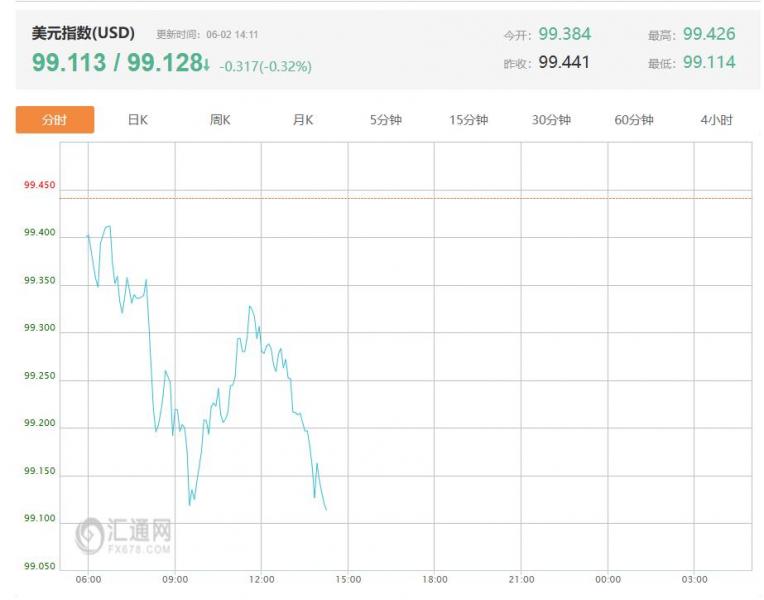Screen dimensions: 764x600
Task: Click the down arrow beside 99.128
Action: click(x=207, y=64)
